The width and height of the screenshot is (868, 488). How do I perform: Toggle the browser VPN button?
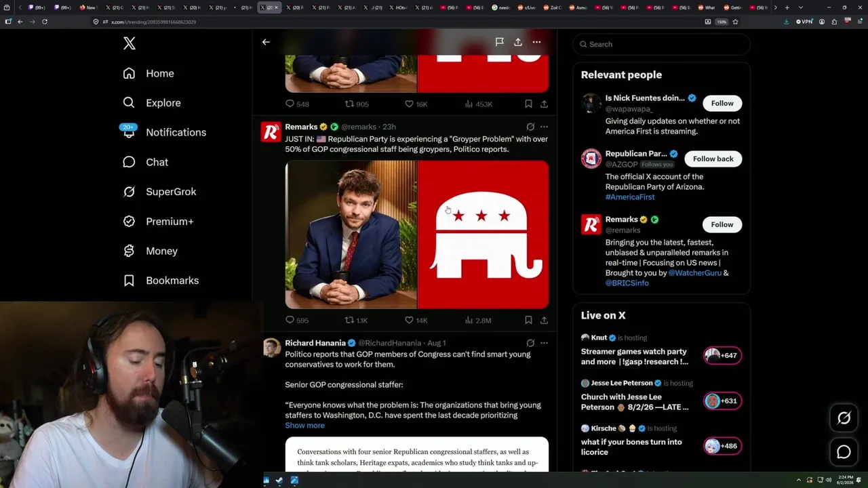pos(804,22)
